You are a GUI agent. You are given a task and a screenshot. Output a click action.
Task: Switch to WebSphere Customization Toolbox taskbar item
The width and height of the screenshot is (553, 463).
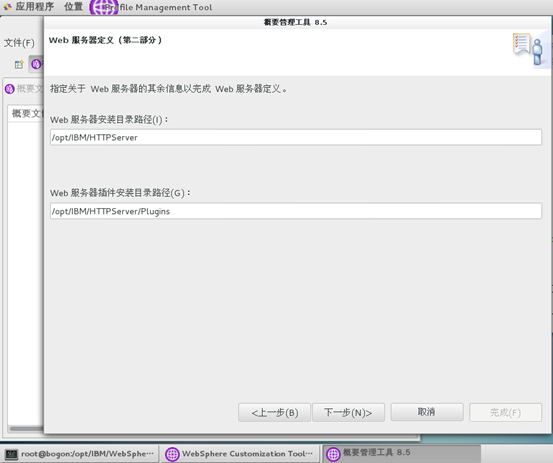pyautogui.click(x=241, y=453)
